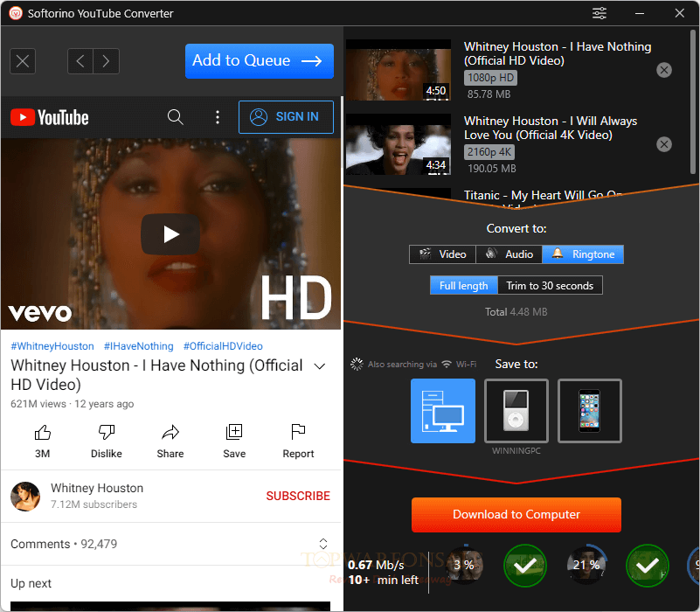700x612 pixels.
Task: Open Whitney Houston channel avatar
Action: point(25,497)
